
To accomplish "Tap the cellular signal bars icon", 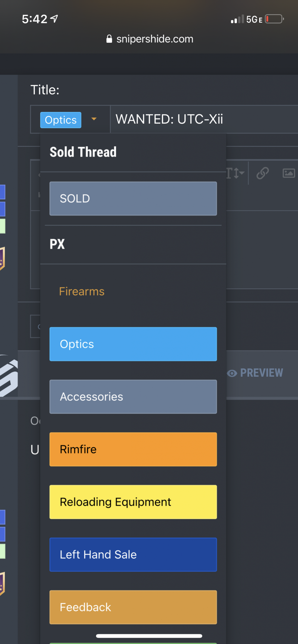I will pyautogui.click(x=237, y=19).
